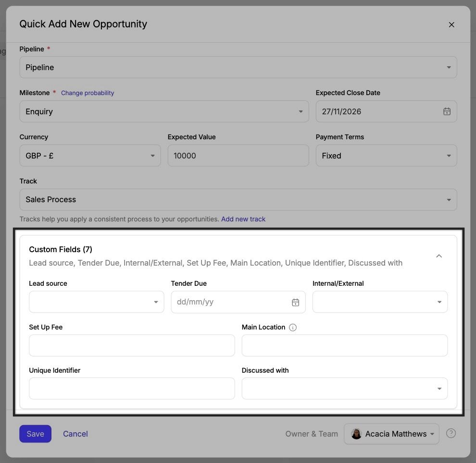Open the Pipeline dropdown
476x463 pixels.
coord(238,67)
